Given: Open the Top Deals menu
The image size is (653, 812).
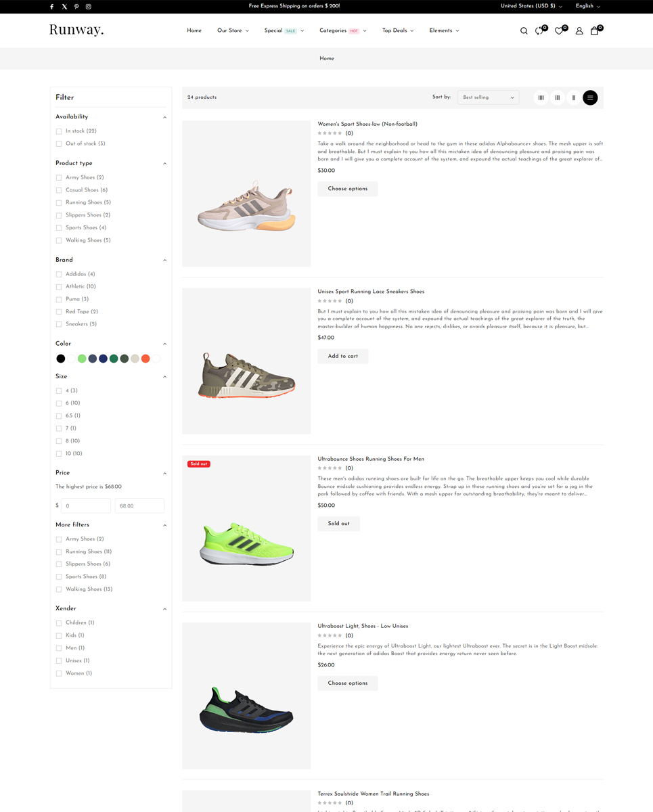Looking at the screenshot, I should tap(397, 30).
